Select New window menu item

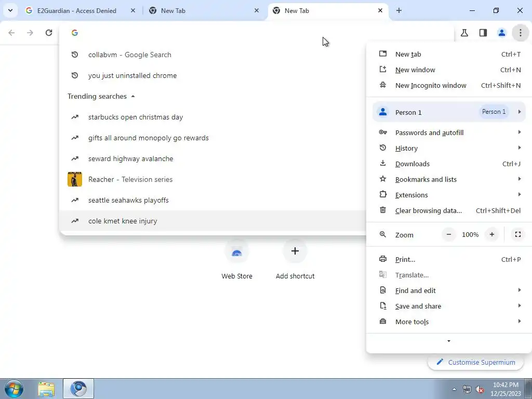(449, 70)
